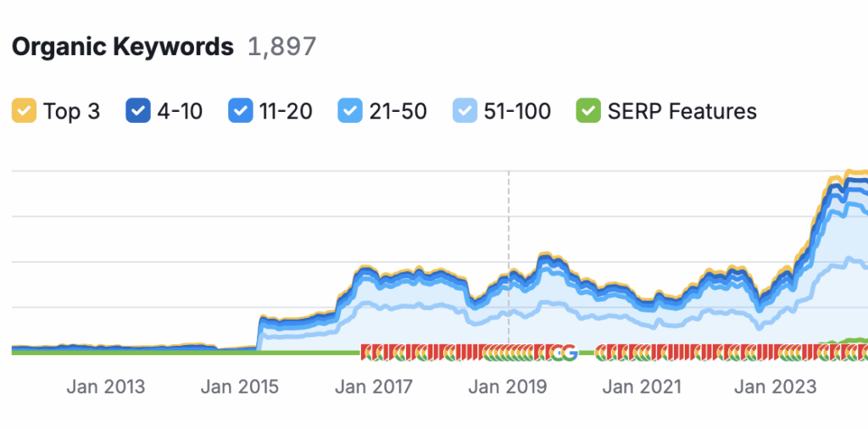This screenshot has width=868, height=429.
Task: Click the 21-50 legend label
Action: pyautogui.click(x=398, y=111)
